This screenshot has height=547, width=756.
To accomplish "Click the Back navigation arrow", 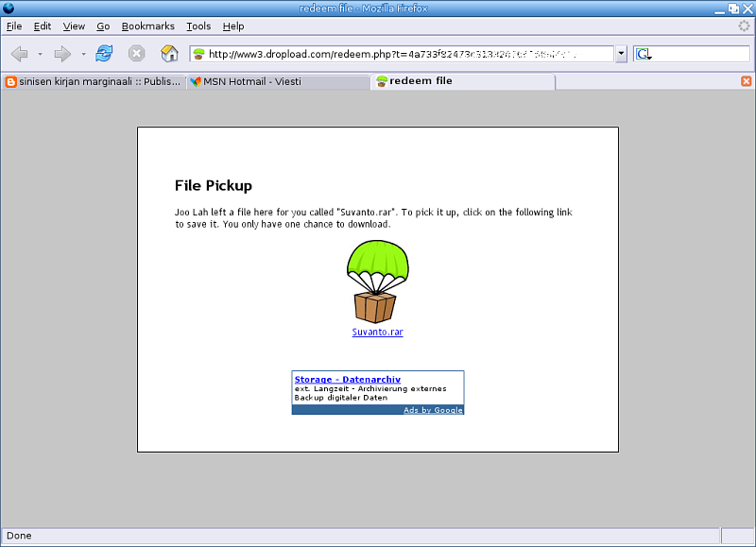I will (20, 54).
